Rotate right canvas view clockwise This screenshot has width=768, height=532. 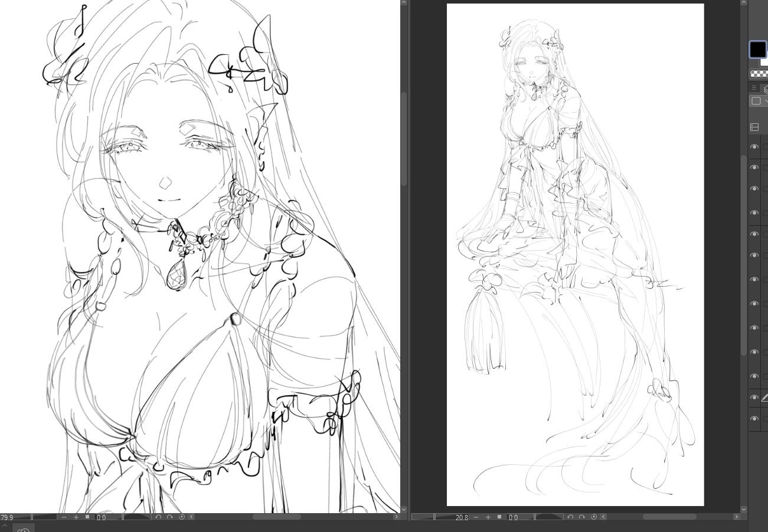click(x=581, y=517)
